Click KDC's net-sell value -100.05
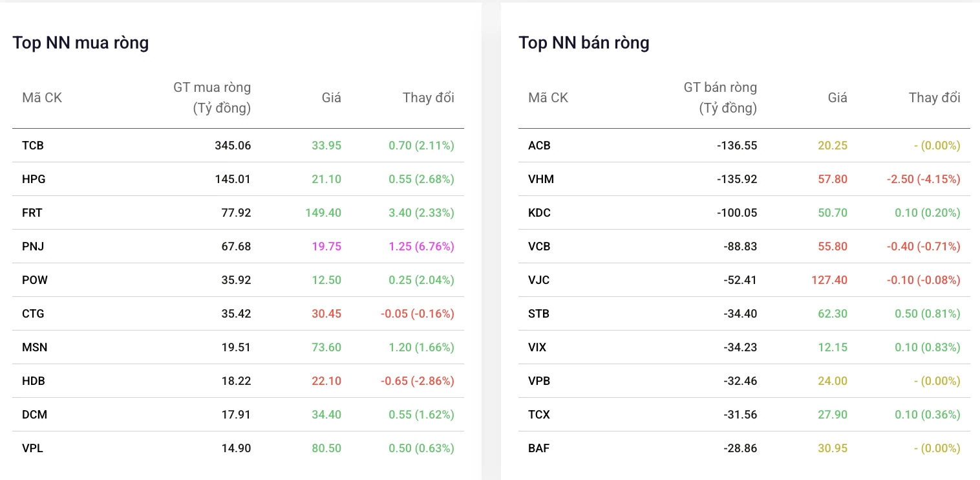The image size is (980, 480). [x=737, y=213]
